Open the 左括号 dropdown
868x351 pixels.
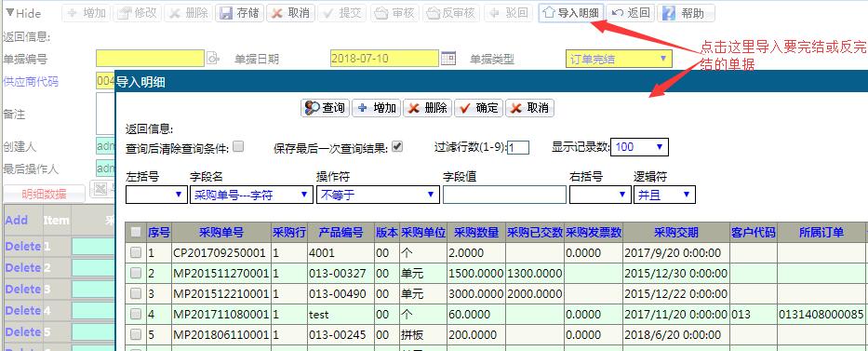(x=156, y=195)
